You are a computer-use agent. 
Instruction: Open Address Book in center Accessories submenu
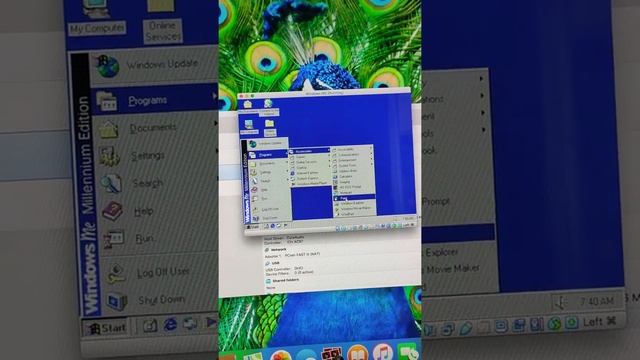point(353,171)
